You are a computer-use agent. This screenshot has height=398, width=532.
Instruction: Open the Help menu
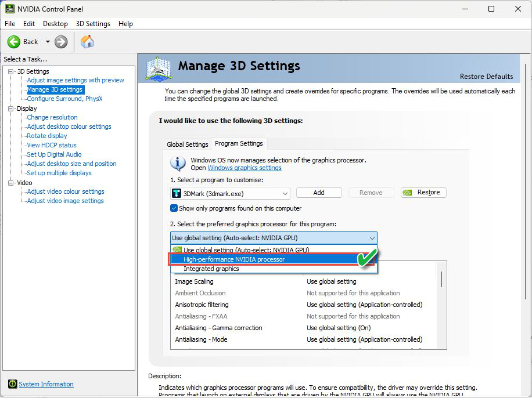pyautogui.click(x=125, y=24)
